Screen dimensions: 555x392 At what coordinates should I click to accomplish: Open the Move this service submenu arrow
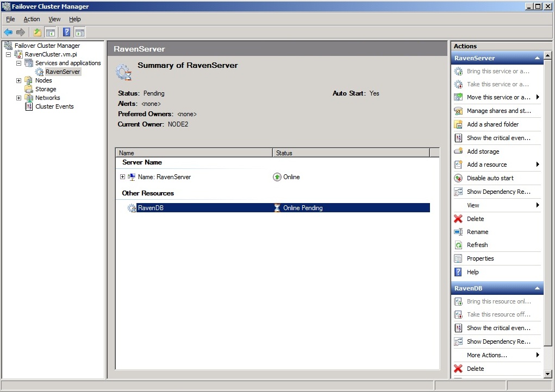click(538, 97)
